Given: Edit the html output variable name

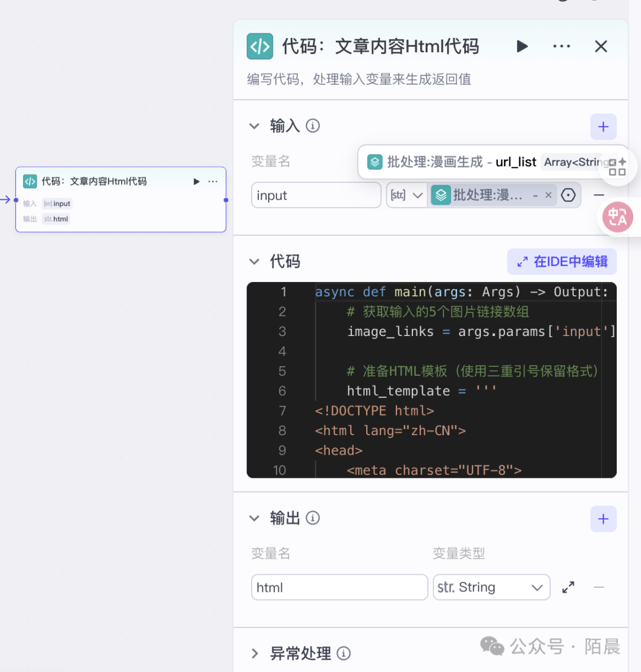Looking at the screenshot, I should (x=339, y=587).
